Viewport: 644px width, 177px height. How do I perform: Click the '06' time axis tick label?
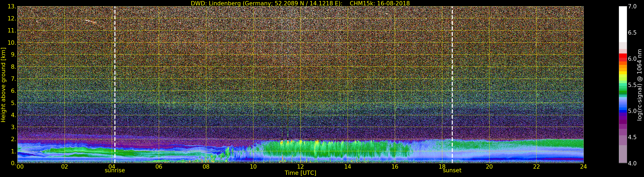coord(159,167)
